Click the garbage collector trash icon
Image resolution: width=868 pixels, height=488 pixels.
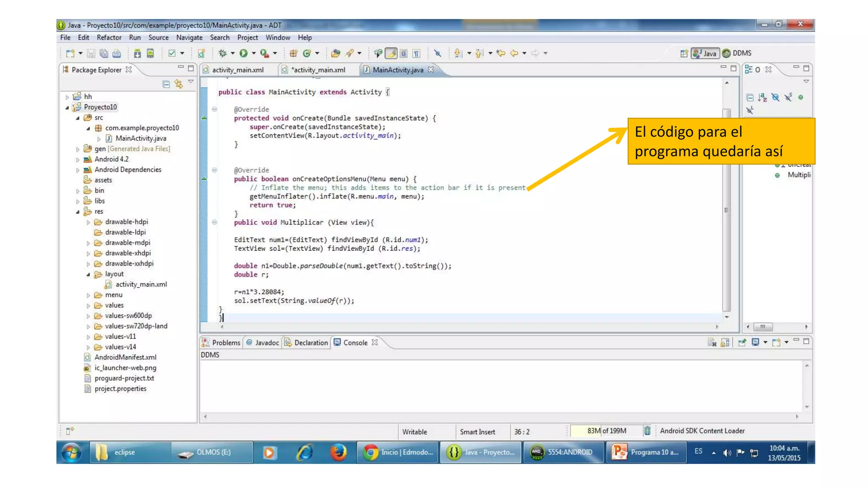(647, 431)
